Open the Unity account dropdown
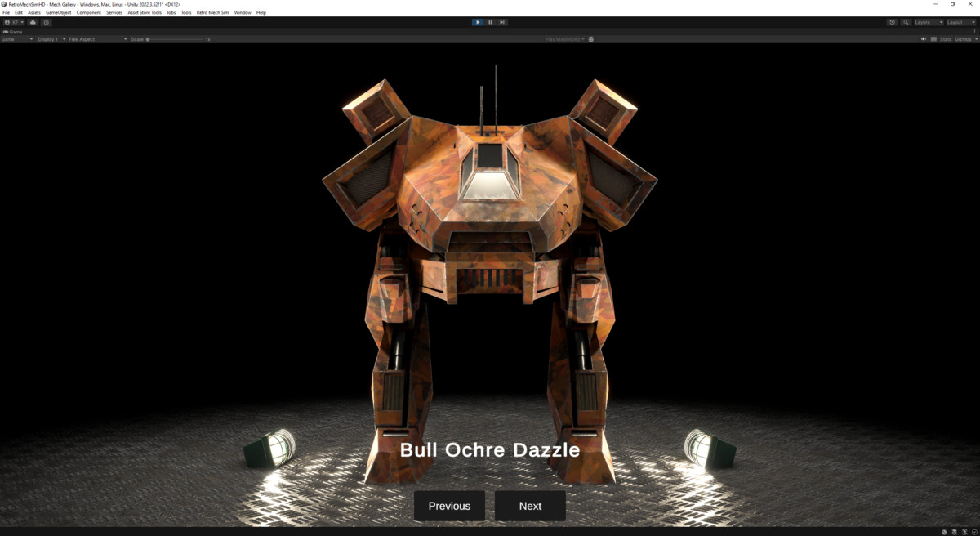The height and width of the screenshot is (536, 980). click(x=14, y=22)
